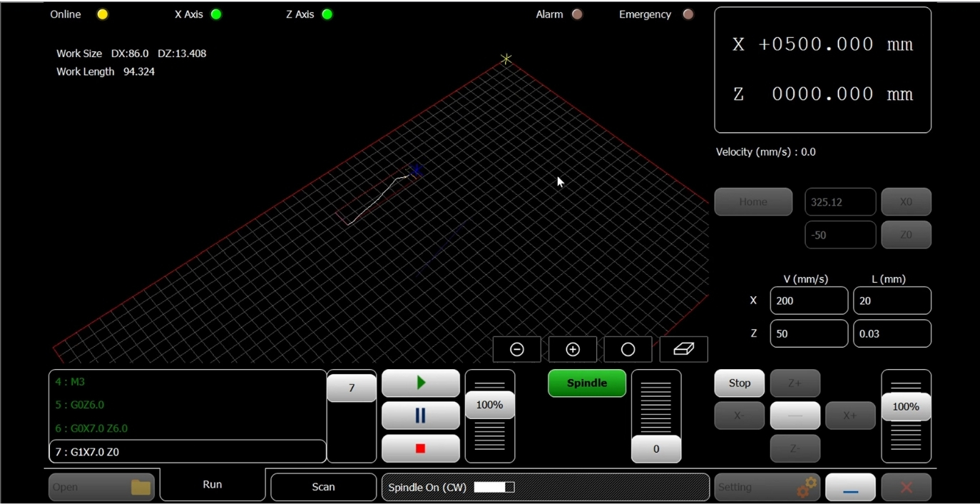This screenshot has width=980, height=504.
Task: Switch to the Scan tab
Action: [324, 487]
